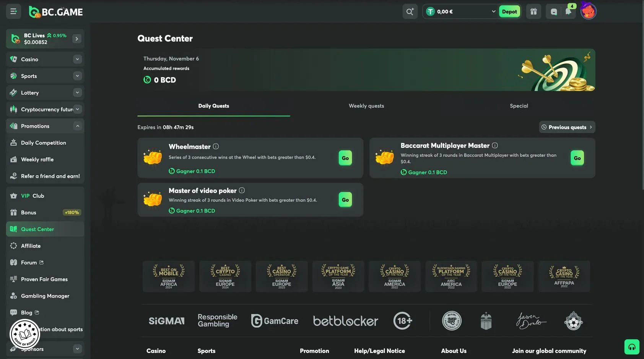644x359 pixels.
Task: Open the gift box rewards icon
Action: point(533,11)
